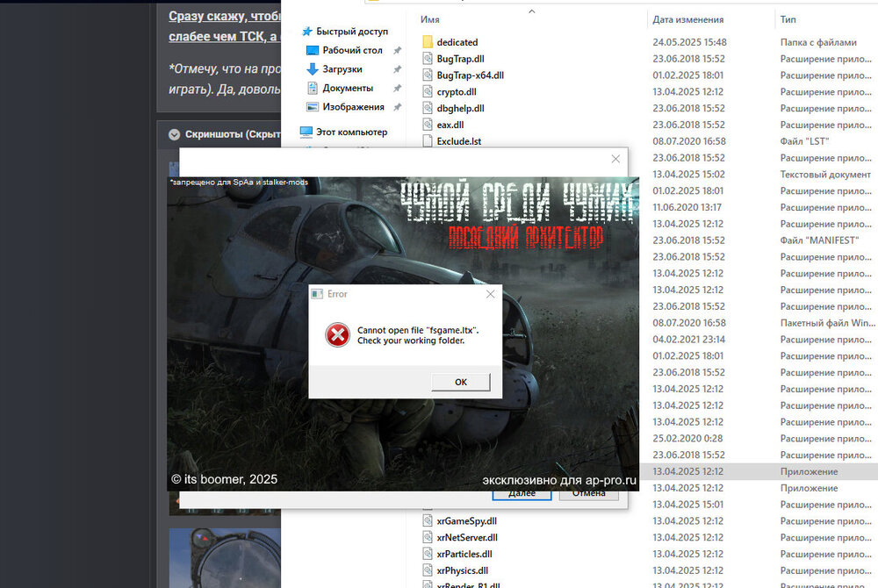Screen dimensions: 878x588
Task: Select the xrParticles.dll file icon
Action: coord(428,554)
